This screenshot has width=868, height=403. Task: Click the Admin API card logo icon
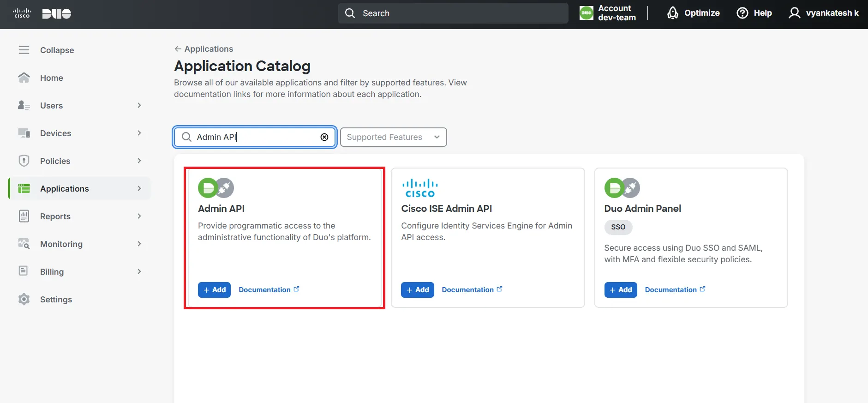coord(216,188)
